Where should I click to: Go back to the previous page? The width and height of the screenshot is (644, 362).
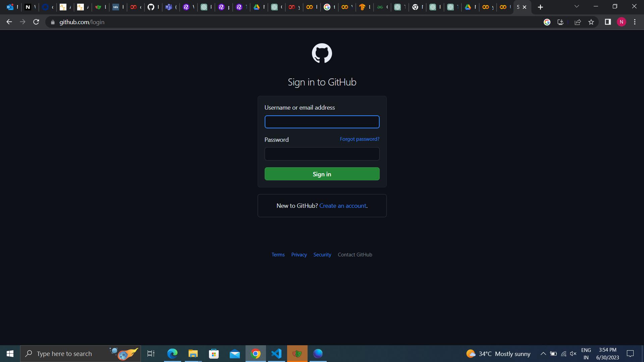9,22
